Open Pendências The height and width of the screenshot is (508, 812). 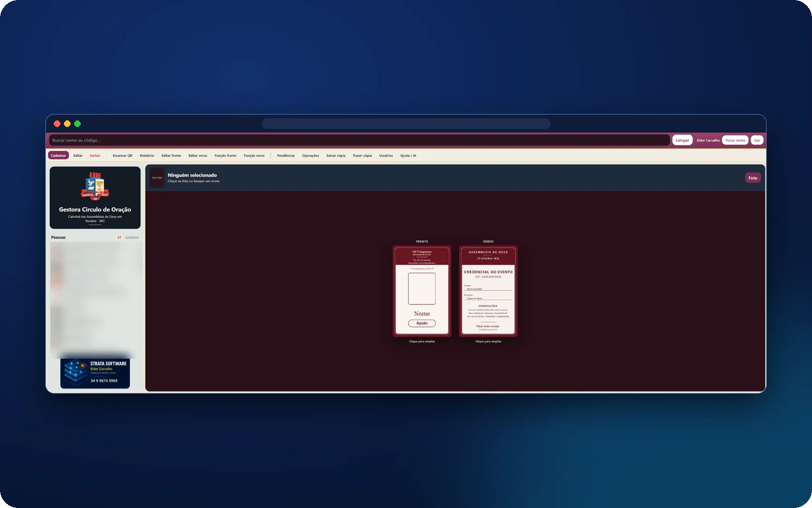[286, 155]
